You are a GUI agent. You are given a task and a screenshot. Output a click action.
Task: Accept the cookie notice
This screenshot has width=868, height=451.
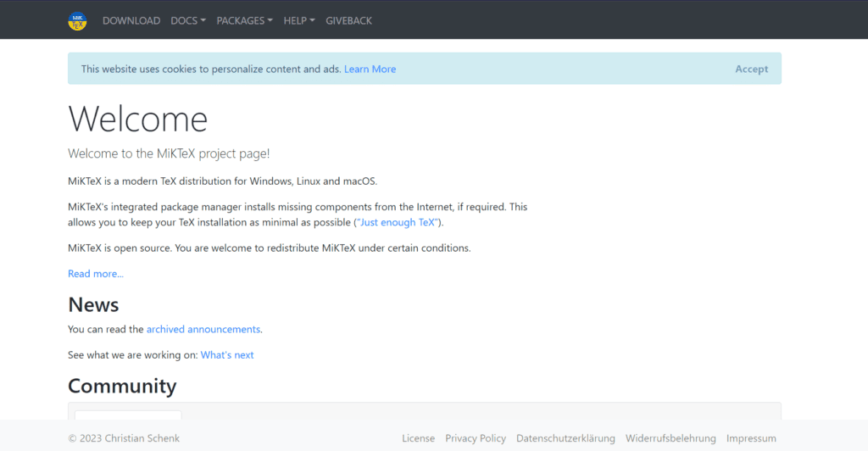(751, 69)
